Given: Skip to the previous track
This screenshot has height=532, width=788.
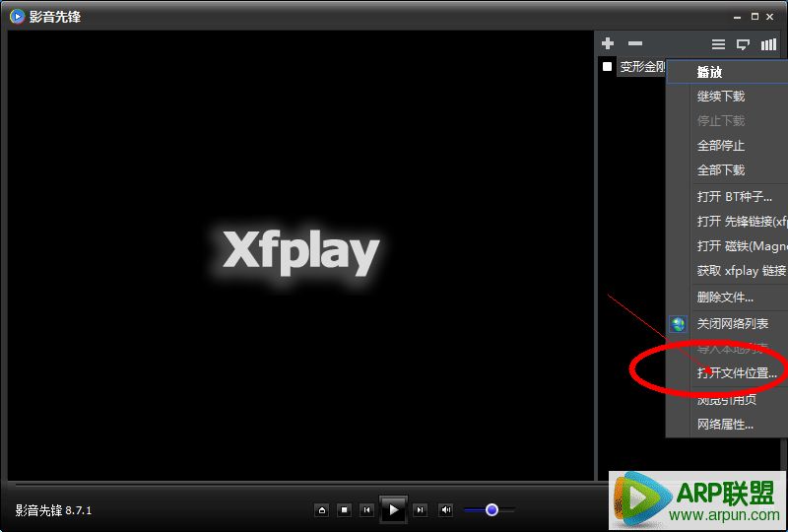Looking at the screenshot, I should 366,509.
